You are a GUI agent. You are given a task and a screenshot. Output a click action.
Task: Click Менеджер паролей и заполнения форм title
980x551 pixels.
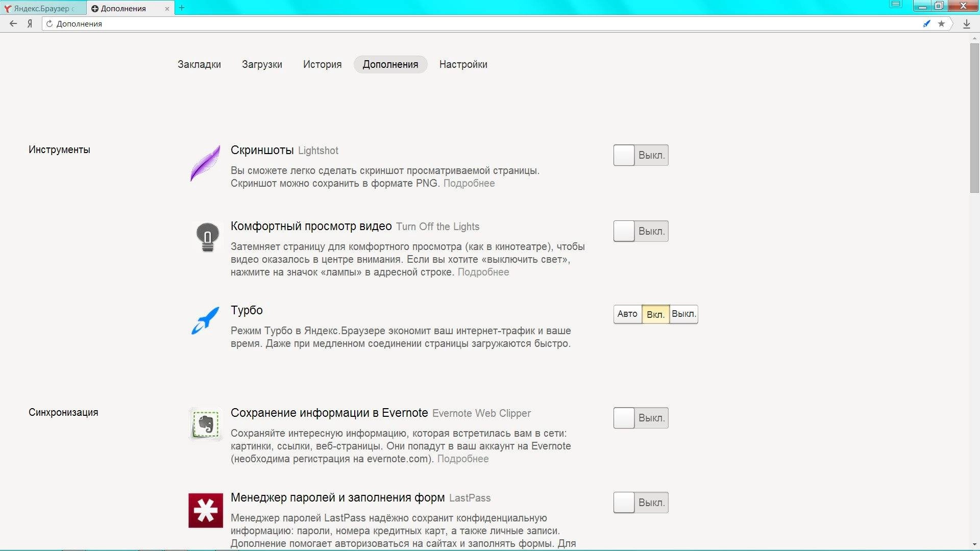[x=337, y=497]
